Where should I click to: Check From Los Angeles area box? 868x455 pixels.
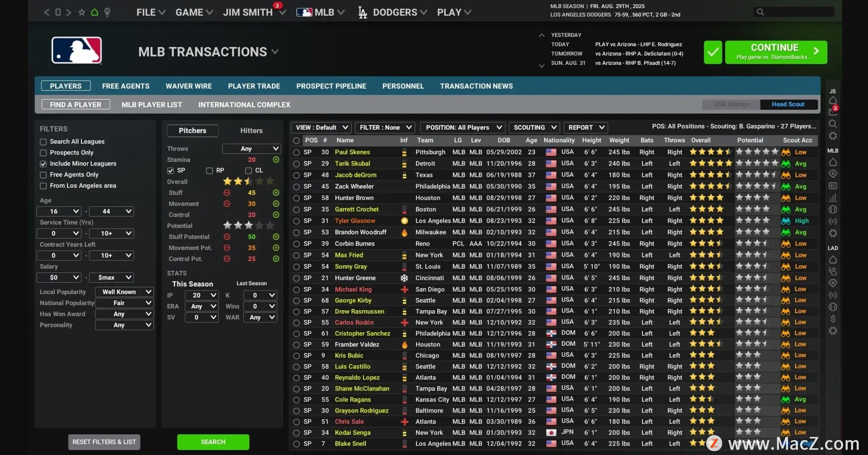tap(43, 186)
